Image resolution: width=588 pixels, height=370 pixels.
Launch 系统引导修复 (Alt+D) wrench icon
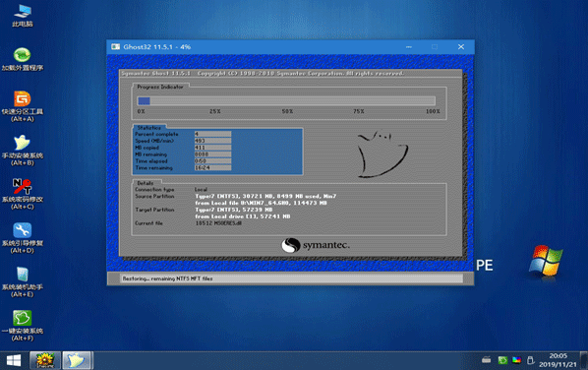click(23, 238)
